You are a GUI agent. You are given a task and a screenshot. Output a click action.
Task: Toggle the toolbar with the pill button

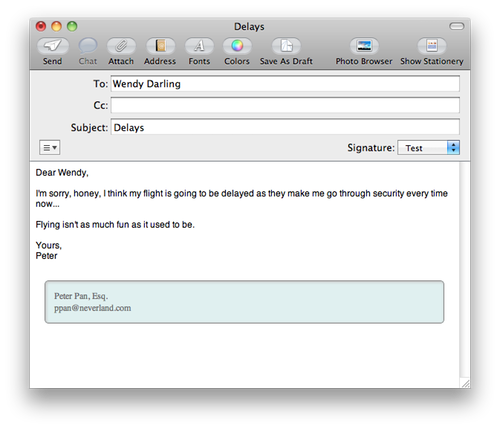click(x=456, y=26)
